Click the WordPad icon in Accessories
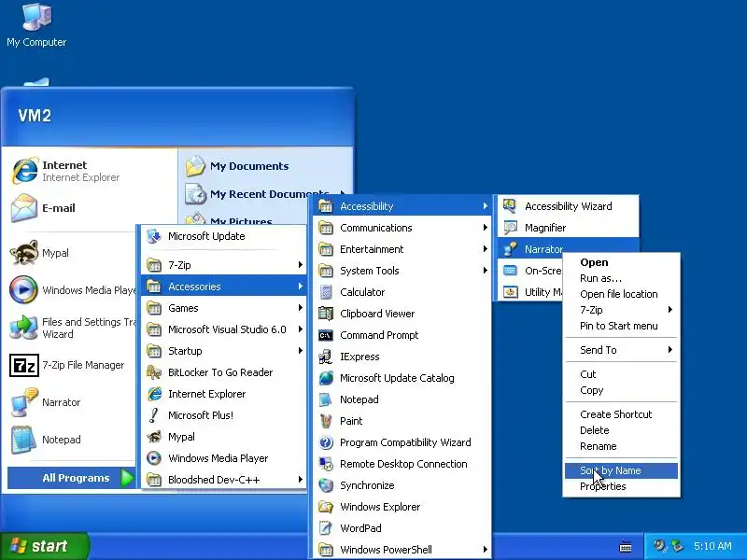747x560 pixels. pyautogui.click(x=326, y=528)
